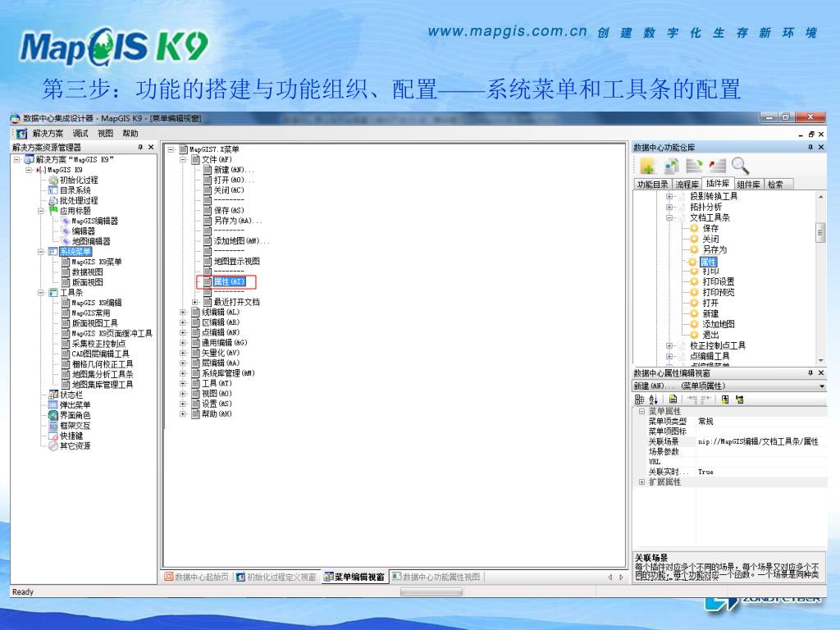Click the property pages icon in property toolbar
840x630 pixels.
pyautogui.click(x=673, y=399)
